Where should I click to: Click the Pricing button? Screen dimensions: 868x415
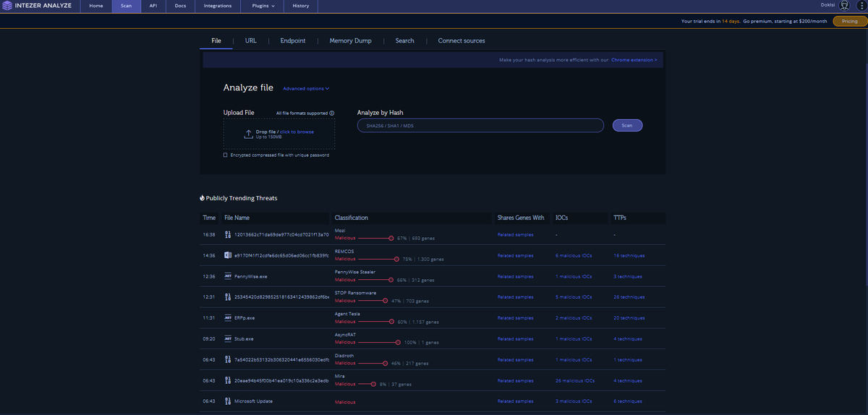(x=850, y=21)
